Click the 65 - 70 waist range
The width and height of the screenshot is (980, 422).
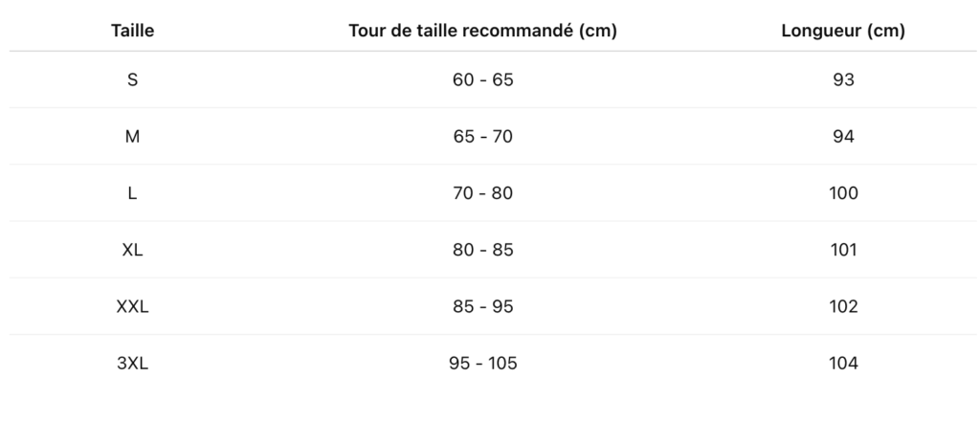(482, 136)
